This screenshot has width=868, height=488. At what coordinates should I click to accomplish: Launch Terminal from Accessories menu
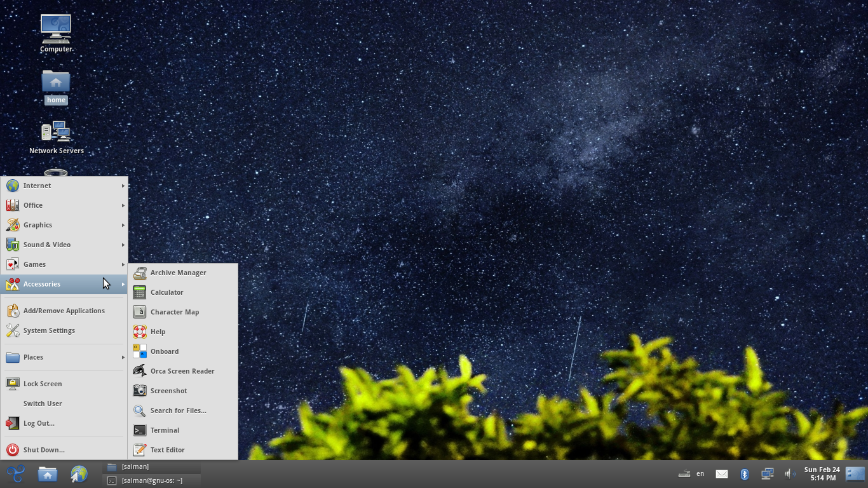coord(165,430)
